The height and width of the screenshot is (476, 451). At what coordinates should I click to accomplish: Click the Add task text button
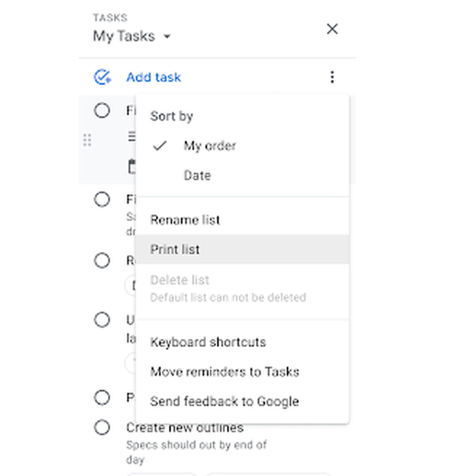154,77
